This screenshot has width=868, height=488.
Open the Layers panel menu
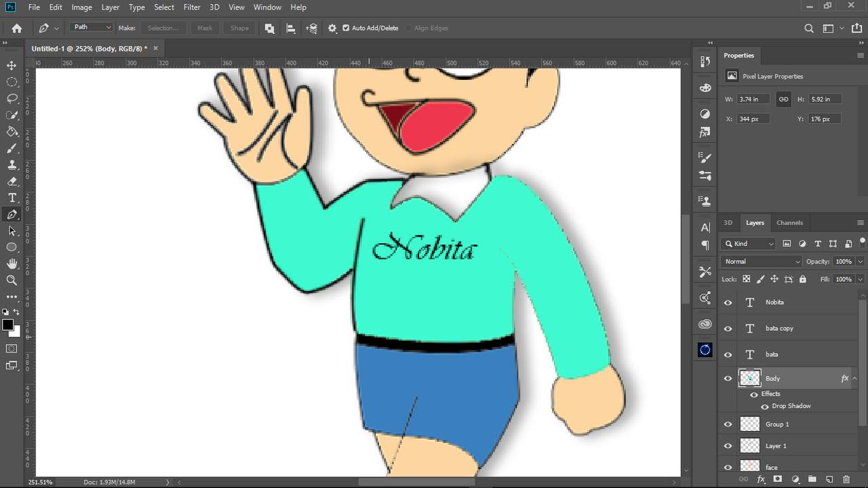pyautogui.click(x=861, y=223)
